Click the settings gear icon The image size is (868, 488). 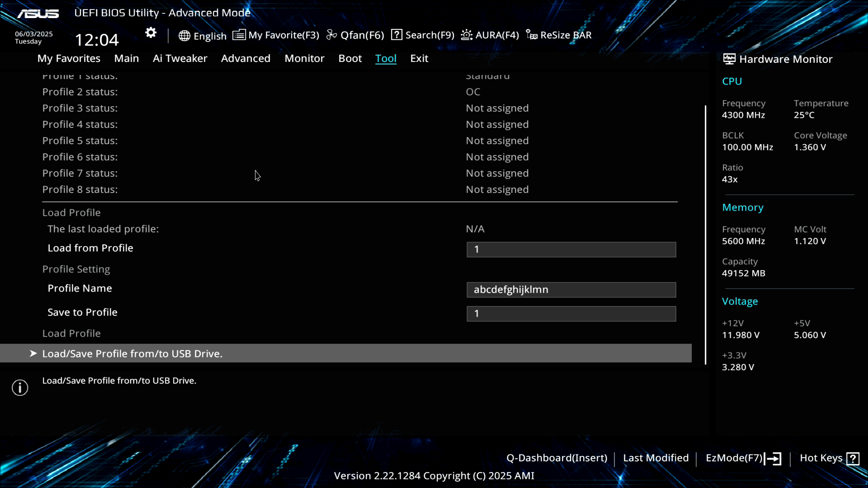[151, 33]
